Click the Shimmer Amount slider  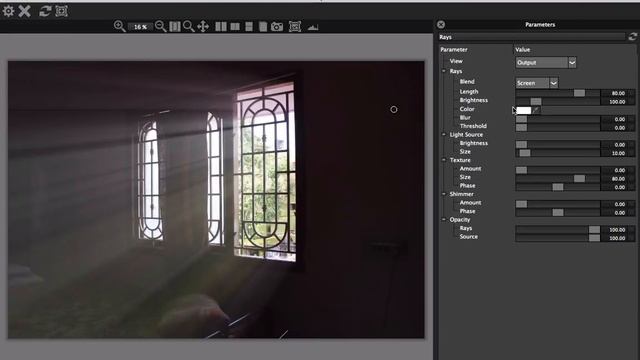pyautogui.click(x=558, y=204)
